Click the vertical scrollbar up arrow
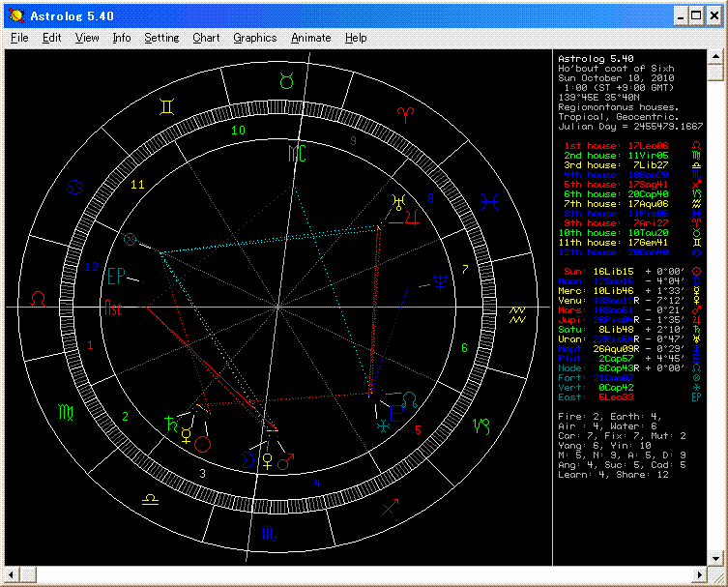 tap(714, 56)
